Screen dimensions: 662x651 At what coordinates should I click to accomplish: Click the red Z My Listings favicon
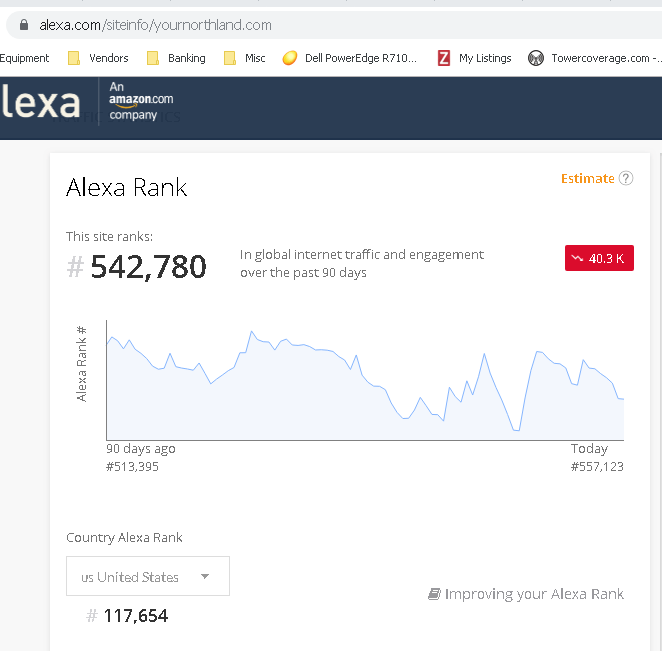(x=444, y=58)
